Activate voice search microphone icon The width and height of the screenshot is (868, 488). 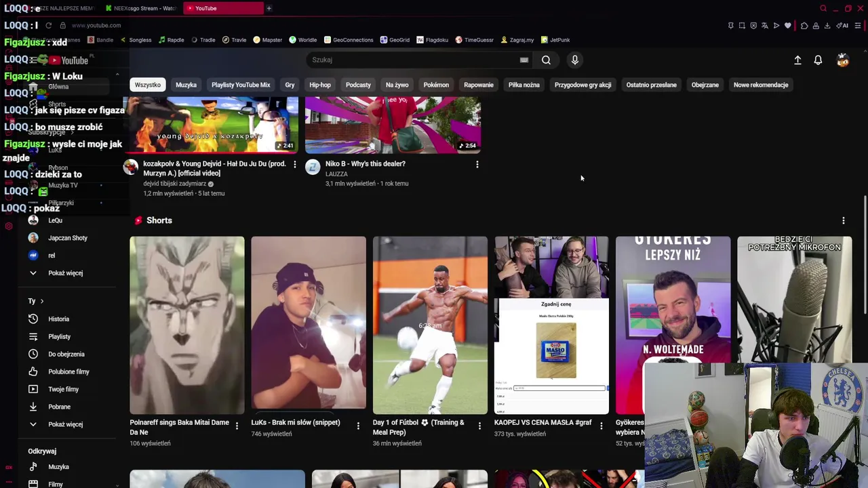[x=574, y=60]
